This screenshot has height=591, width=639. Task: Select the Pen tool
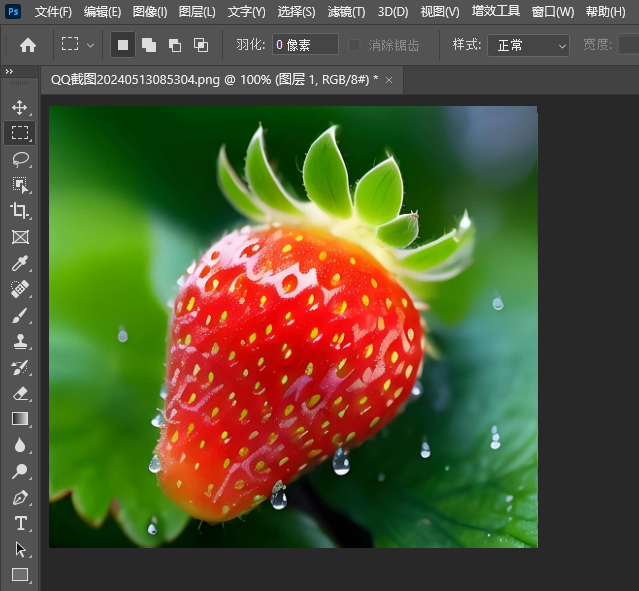[20, 497]
